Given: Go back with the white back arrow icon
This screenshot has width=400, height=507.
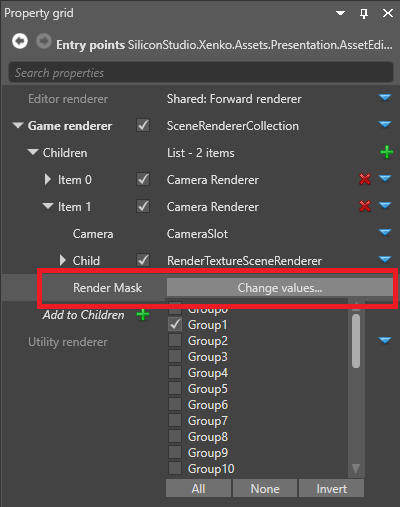Looking at the screenshot, I should pos(20,42).
